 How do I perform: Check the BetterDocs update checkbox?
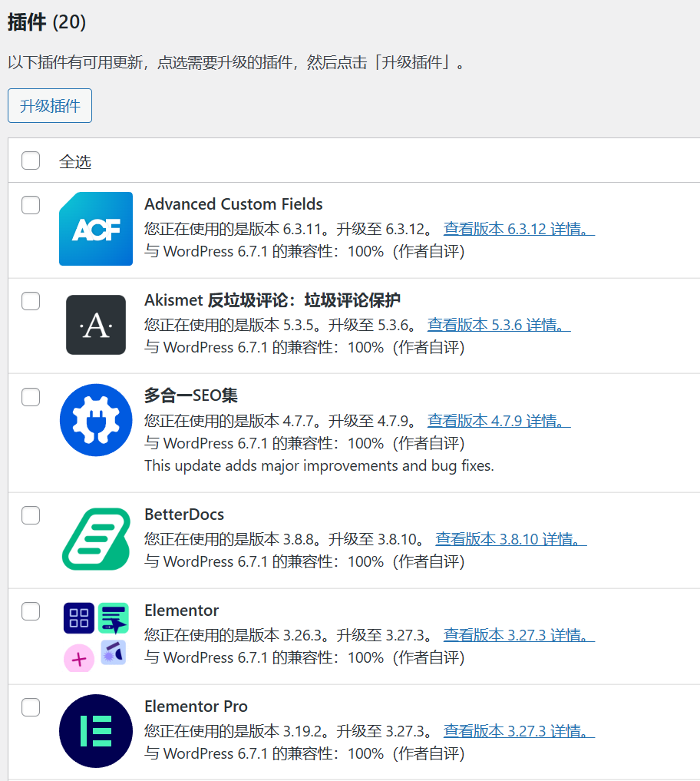pyautogui.click(x=30, y=515)
